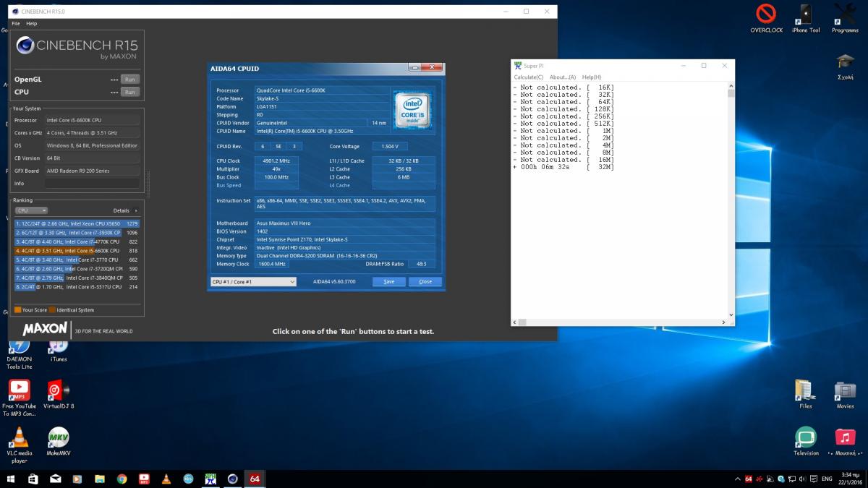Screen dimensions: 868x488
Task: Select Core i7-3720QM ranking row
Action: point(77,269)
